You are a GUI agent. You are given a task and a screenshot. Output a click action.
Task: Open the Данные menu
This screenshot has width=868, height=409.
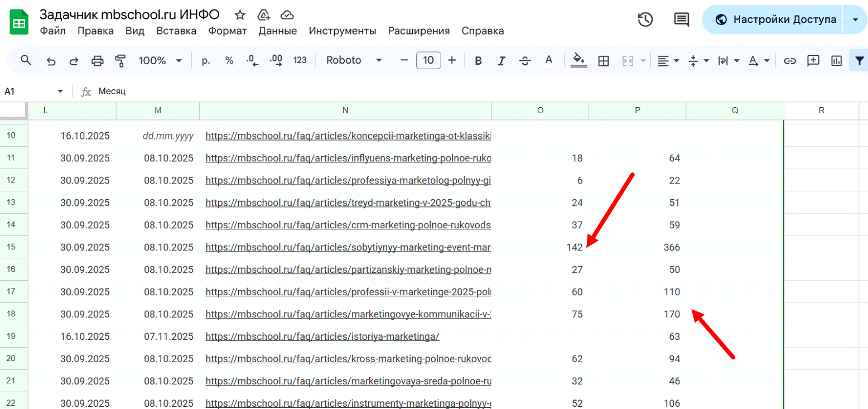click(x=278, y=31)
